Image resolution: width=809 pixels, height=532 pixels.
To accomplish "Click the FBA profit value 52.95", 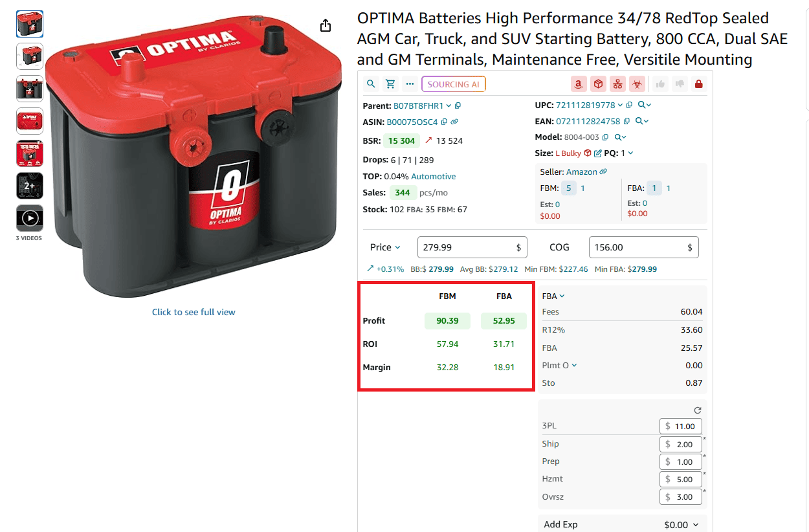I will tap(504, 321).
